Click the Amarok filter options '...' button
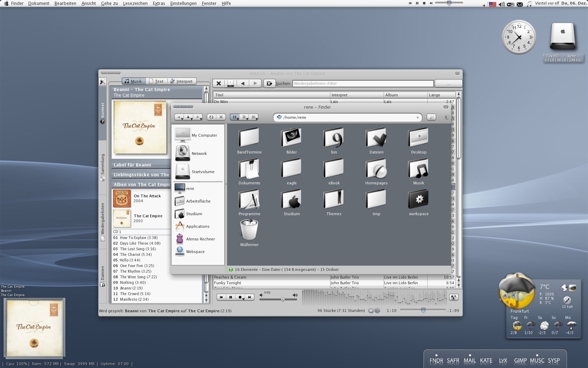The width and height of the screenshot is (588, 368). pos(448,83)
